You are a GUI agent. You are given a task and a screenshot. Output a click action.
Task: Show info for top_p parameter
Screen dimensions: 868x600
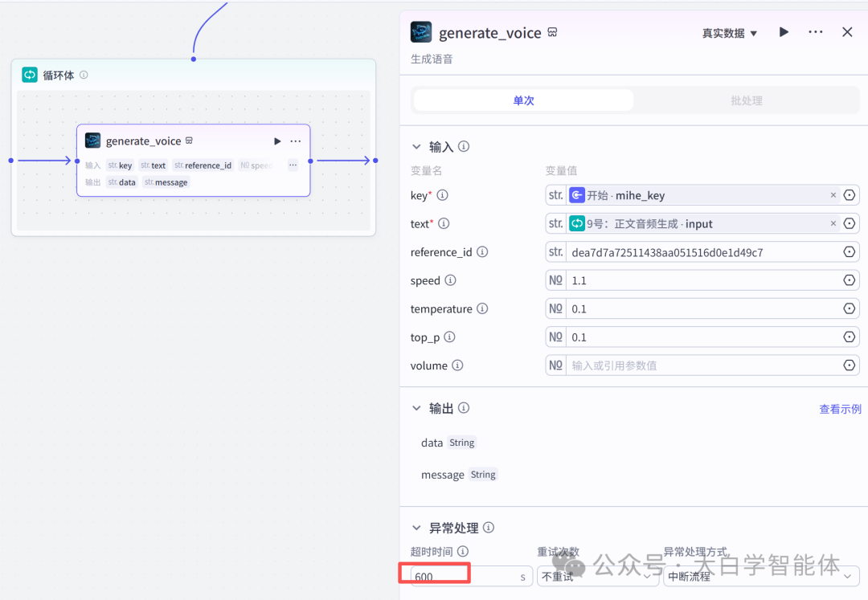(449, 337)
